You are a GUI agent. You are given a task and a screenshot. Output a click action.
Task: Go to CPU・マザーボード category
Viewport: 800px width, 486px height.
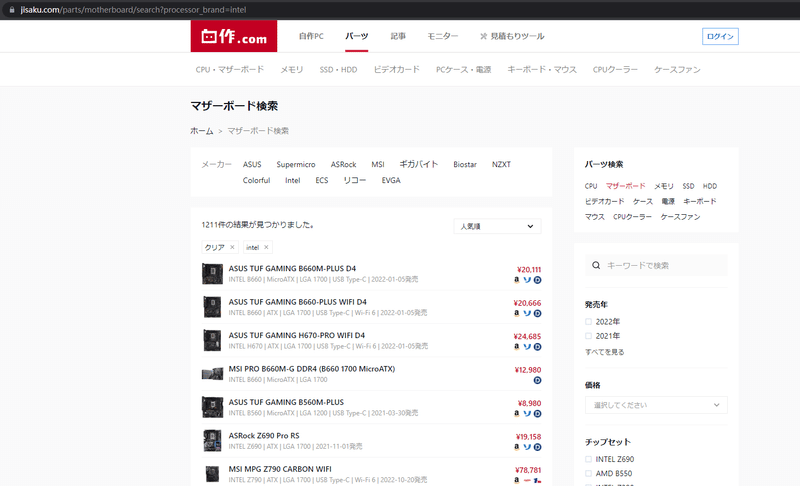point(230,69)
